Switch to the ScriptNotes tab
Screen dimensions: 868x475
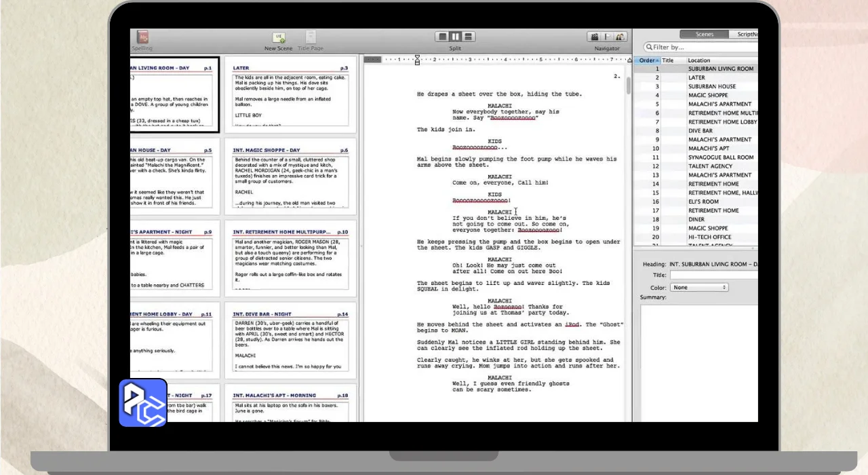click(x=746, y=34)
